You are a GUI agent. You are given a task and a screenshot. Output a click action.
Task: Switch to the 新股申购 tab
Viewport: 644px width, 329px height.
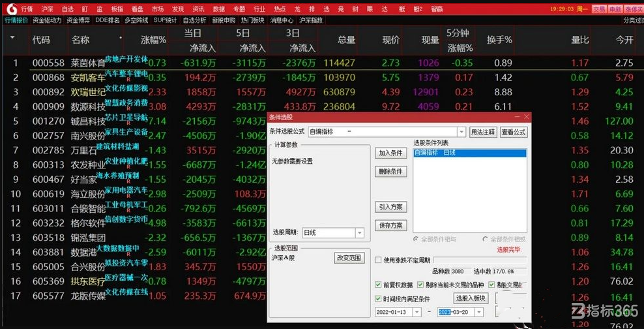pos(224,20)
